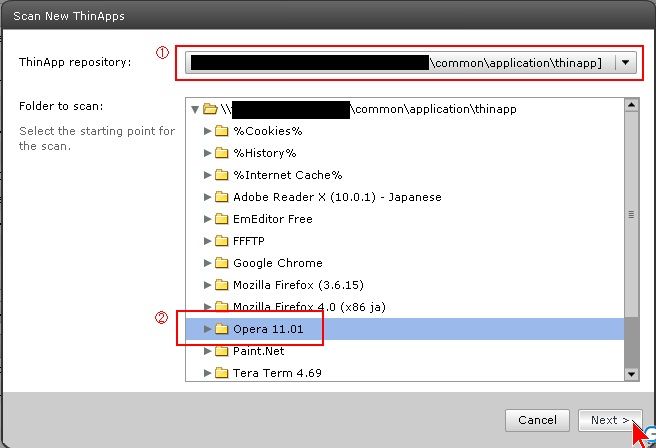This screenshot has width=656, height=448.
Task: Select the FFFTP row text
Action: pyautogui.click(x=249, y=241)
